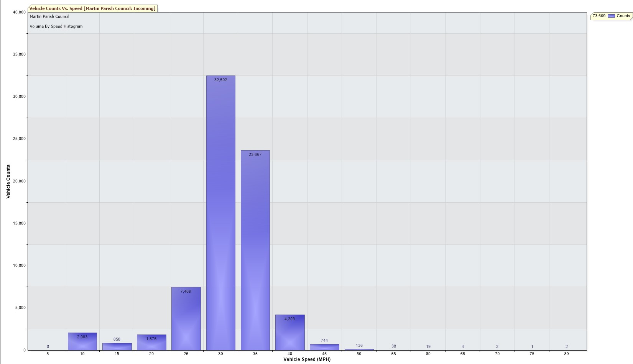Click the Counts legend color swatch
Screen dimensions: 633x364
pos(611,16)
